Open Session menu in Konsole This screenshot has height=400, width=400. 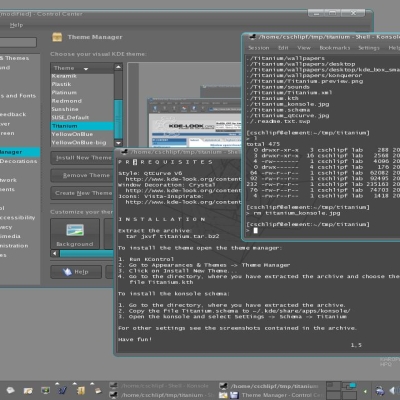259,48
